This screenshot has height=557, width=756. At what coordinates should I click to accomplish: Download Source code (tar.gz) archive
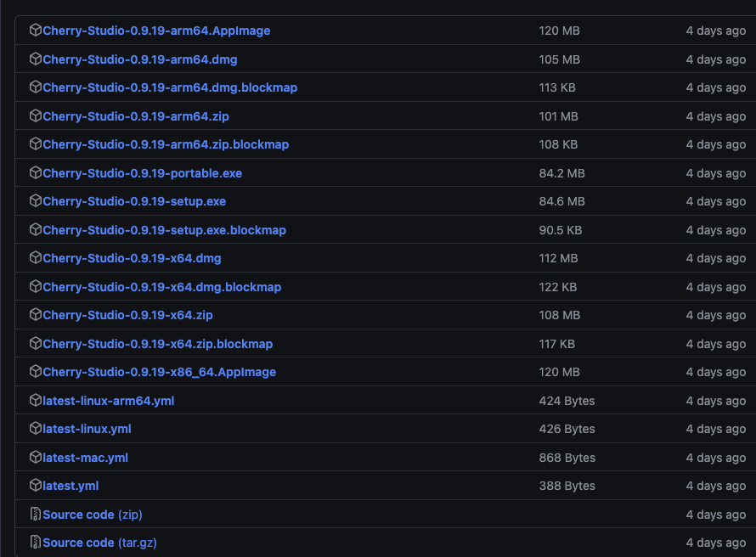(x=99, y=543)
